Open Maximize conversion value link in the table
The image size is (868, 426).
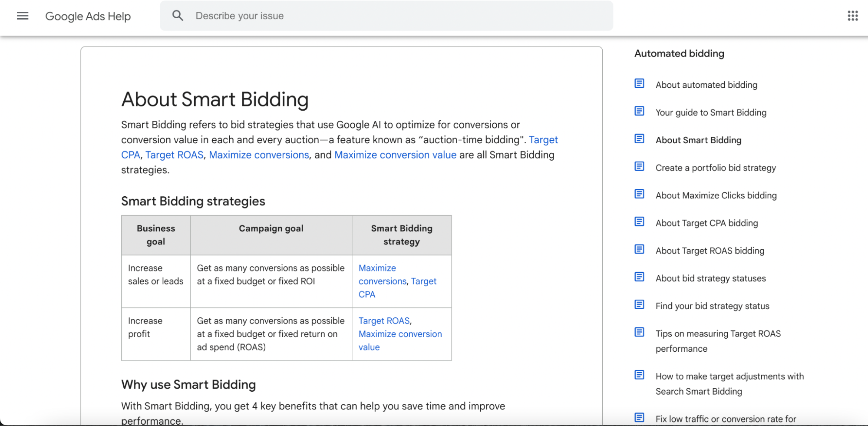coord(400,334)
